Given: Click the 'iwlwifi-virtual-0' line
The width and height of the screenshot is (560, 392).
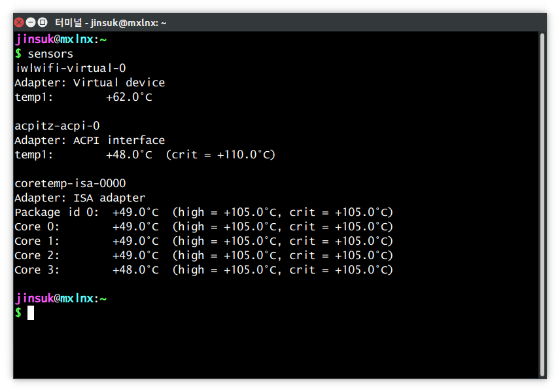Looking at the screenshot, I should point(71,68).
